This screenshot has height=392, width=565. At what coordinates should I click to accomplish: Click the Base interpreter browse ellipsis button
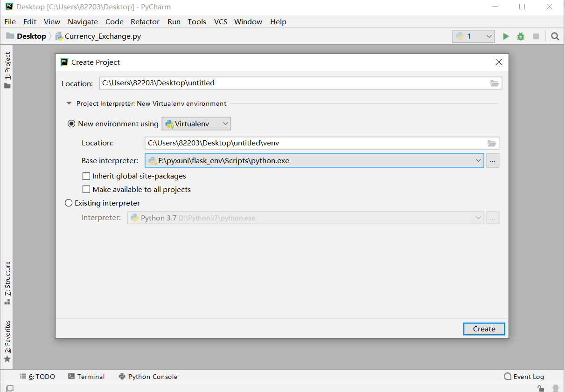[493, 160]
